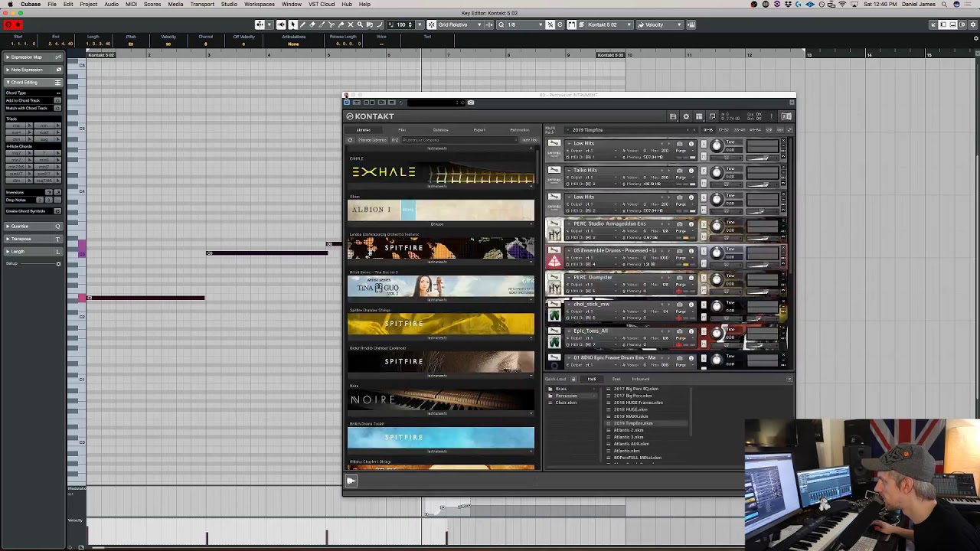Click Purge on PERC Studio Armageddon Ens
Viewport: 980px width, 551px height.
point(681,230)
